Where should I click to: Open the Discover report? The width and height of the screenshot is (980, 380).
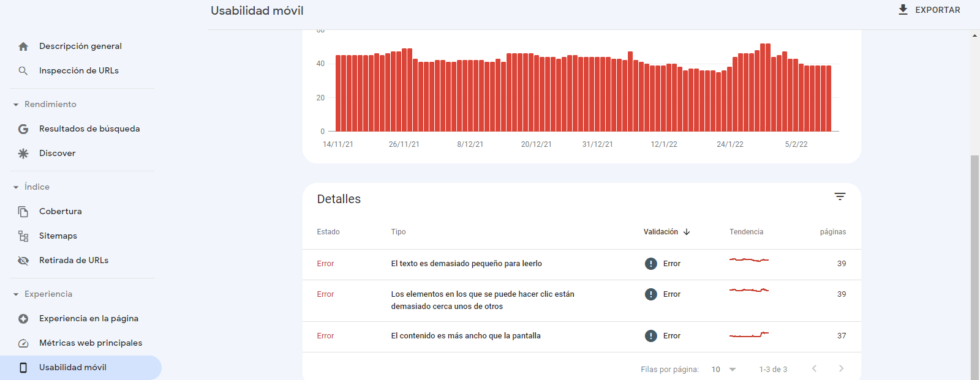[x=58, y=154]
